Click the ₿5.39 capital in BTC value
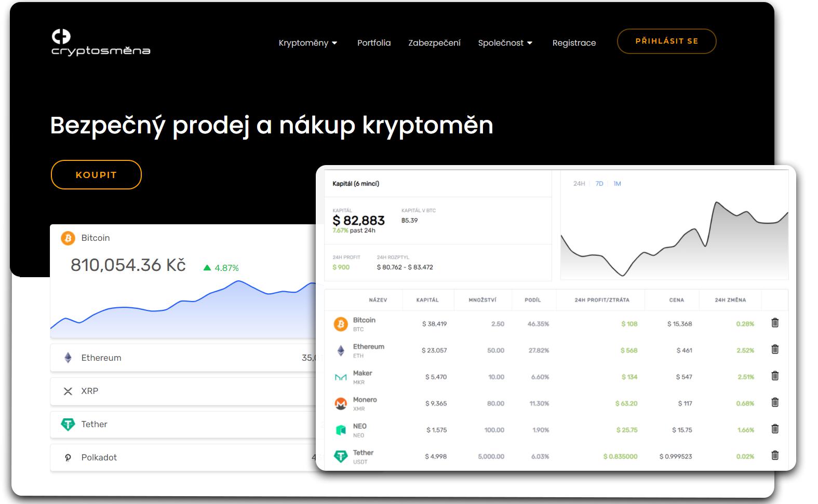This screenshot has height=504, width=818. pos(409,220)
